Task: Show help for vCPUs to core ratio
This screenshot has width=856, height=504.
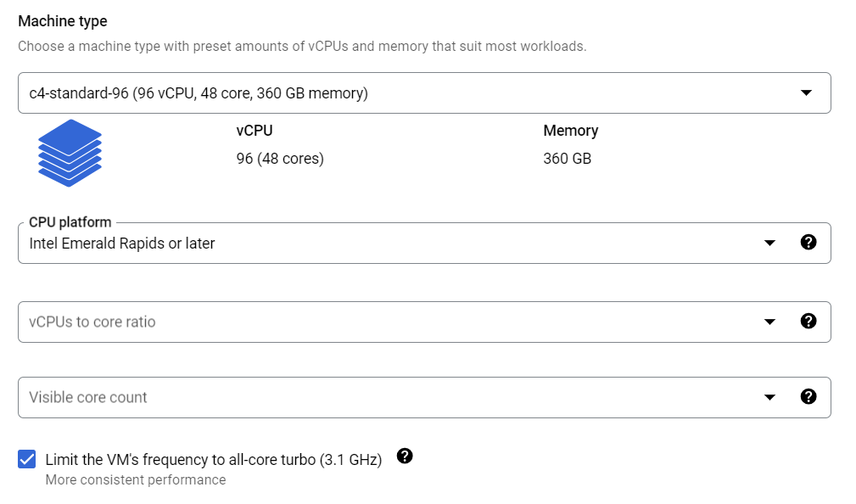Action: 808,321
